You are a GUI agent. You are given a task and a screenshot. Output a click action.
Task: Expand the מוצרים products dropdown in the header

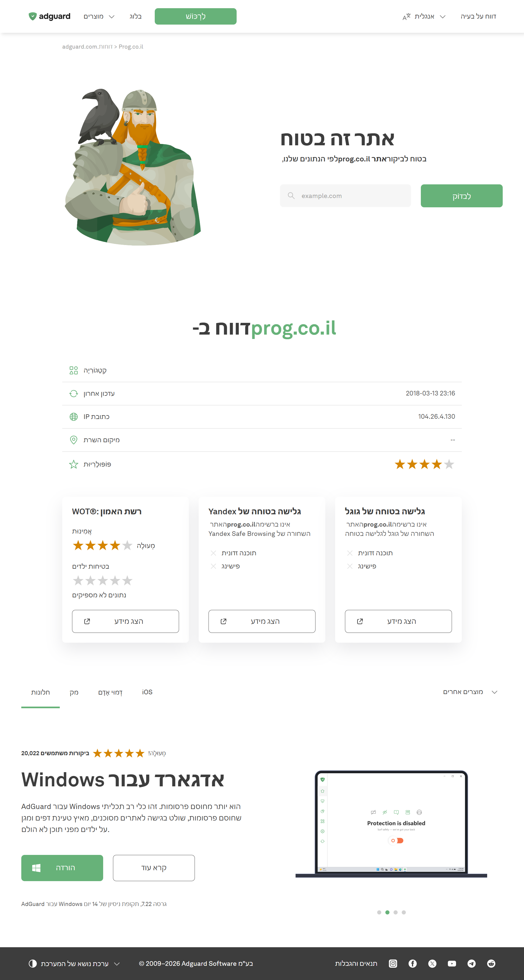(99, 16)
